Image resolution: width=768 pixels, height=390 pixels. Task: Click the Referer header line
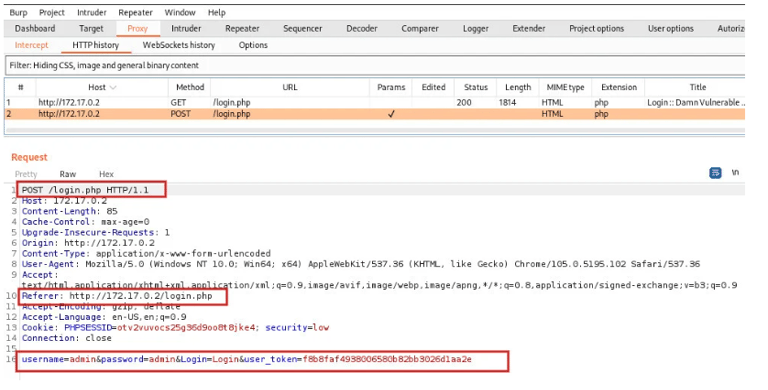pyautogui.click(x=117, y=296)
